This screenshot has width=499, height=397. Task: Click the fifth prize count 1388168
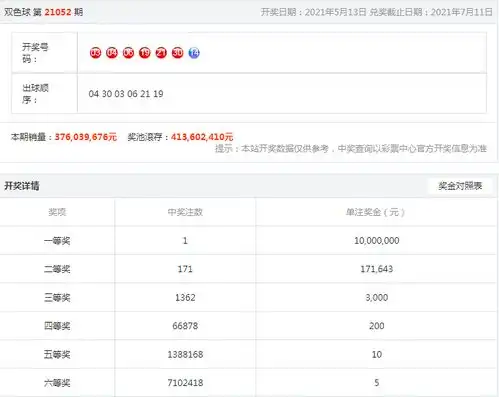click(185, 354)
